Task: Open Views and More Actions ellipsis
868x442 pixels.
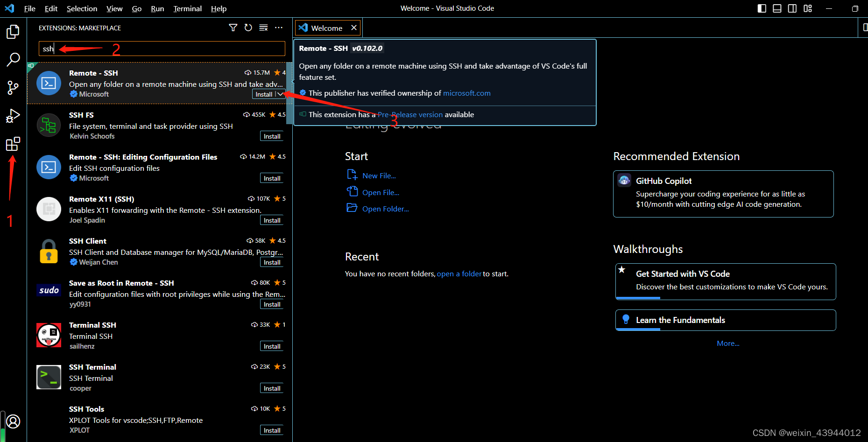Action: 279,28
